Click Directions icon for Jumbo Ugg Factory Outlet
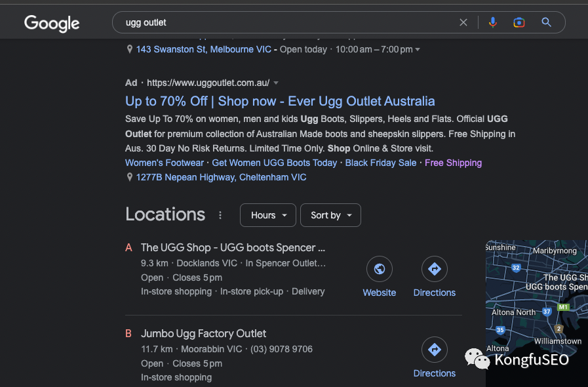The image size is (588, 387). 434,350
